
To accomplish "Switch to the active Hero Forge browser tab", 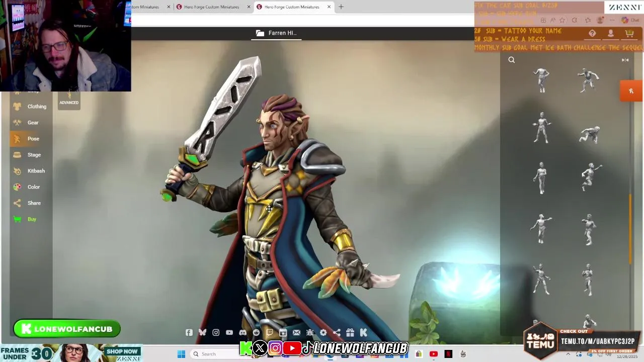I will point(292,7).
